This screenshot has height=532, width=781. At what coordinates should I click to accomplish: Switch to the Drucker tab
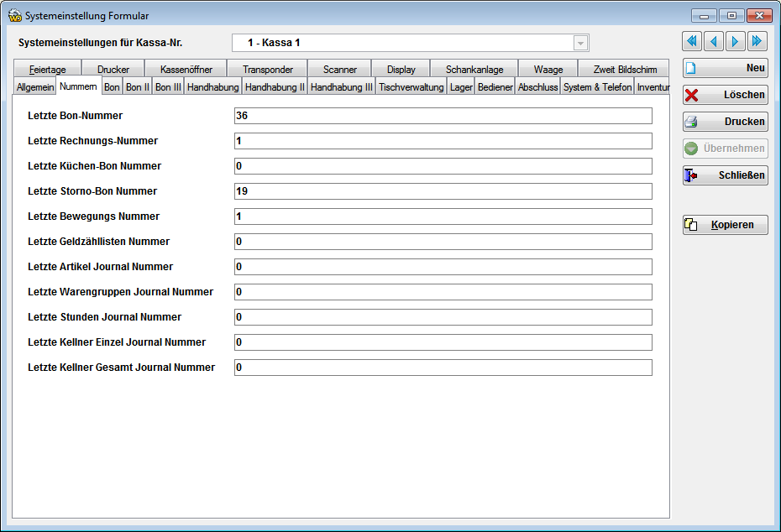pos(113,69)
